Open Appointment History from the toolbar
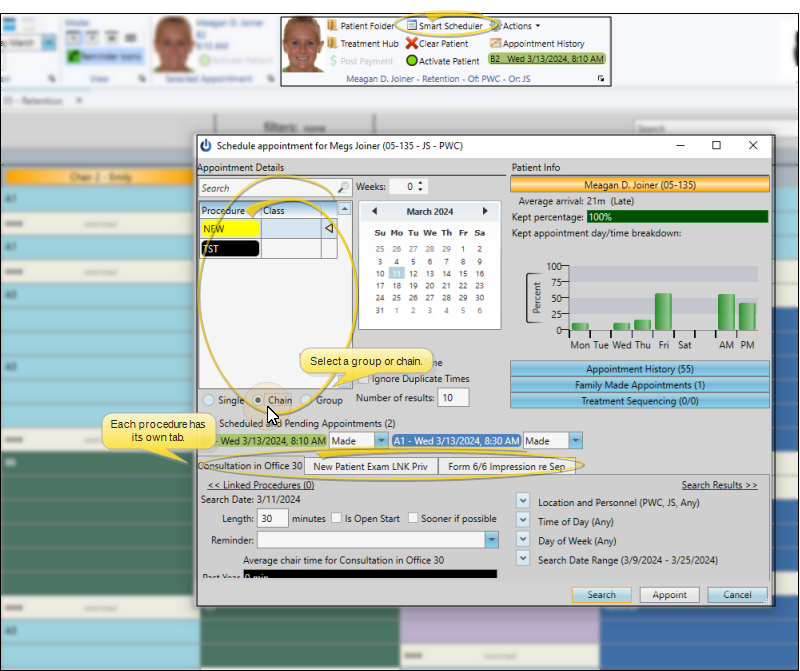 coord(495,43)
